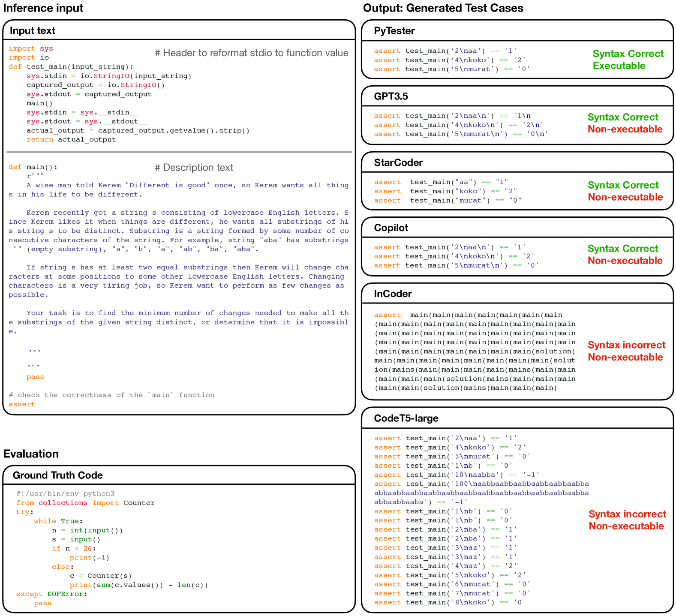Select the Copilot panel header
This screenshot has width=676, height=616.
[x=391, y=228]
